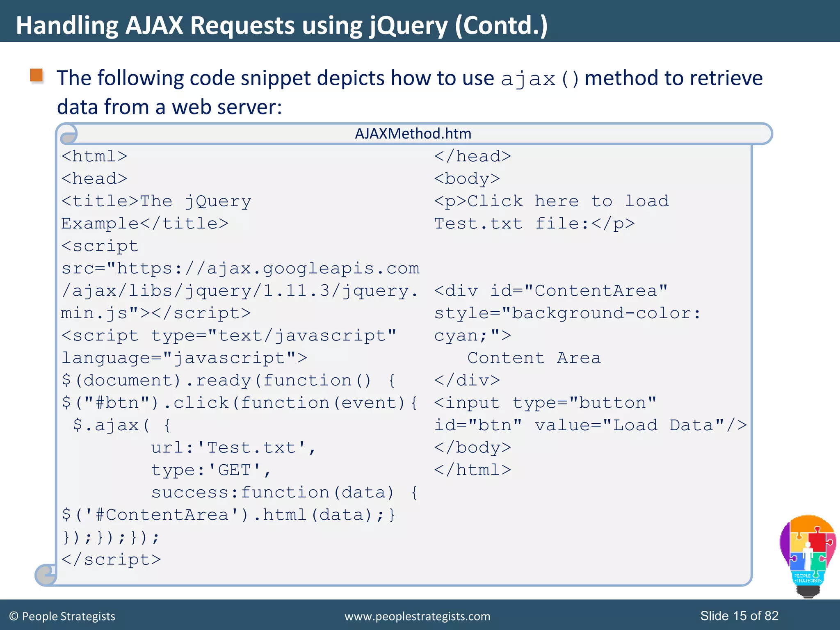840x630 pixels.
Task: Click the 'Test.txt file:</p>' code line
Action: tap(534, 224)
